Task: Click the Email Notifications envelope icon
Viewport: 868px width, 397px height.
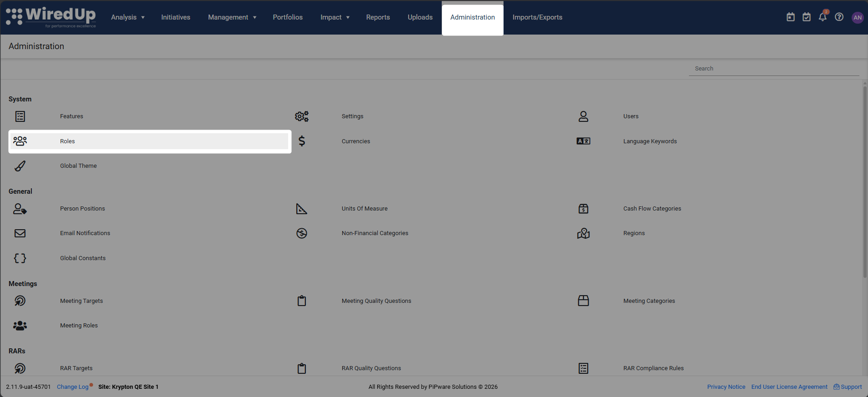Action: click(20, 233)
